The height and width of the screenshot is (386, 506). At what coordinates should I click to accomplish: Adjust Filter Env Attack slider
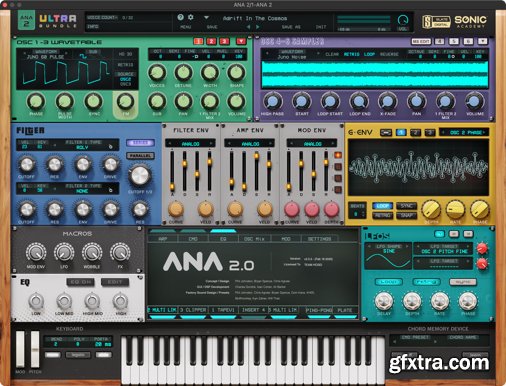tap(172, 186)
